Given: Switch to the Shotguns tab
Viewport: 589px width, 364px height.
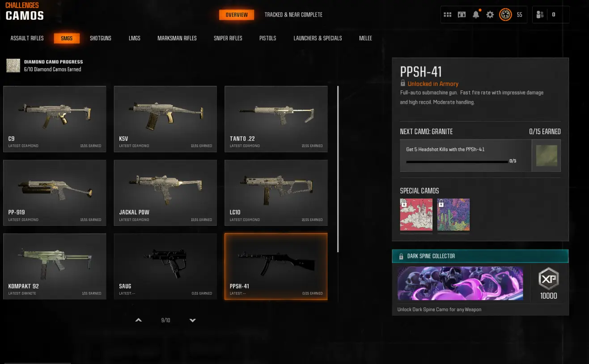Looking at the screenshot, I should pyautogui.click(x=101, y=38).
